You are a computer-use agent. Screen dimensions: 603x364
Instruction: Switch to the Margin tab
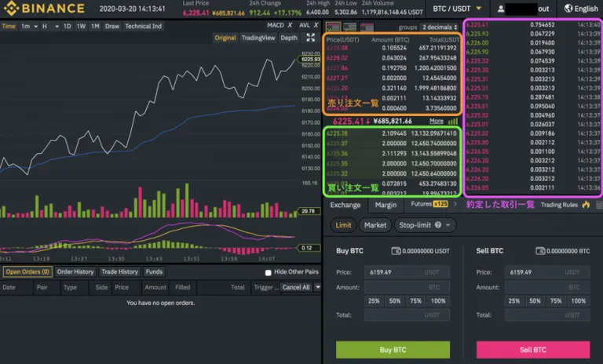coord(386,205)
